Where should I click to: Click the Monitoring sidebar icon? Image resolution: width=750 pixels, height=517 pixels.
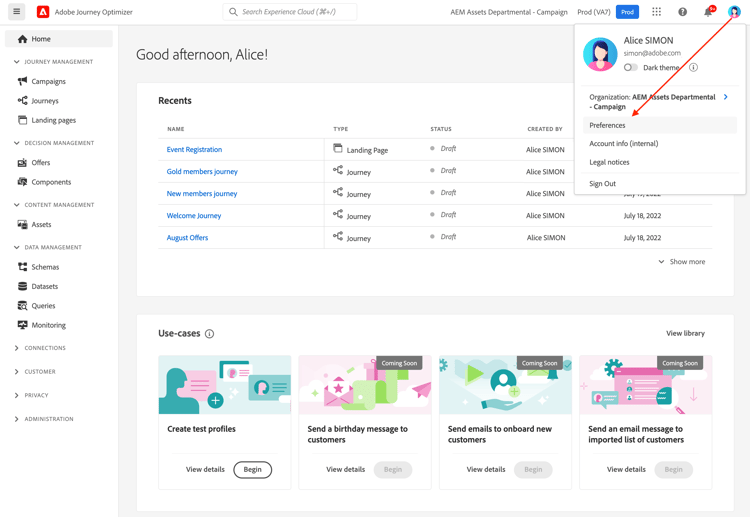click(22, 325)
